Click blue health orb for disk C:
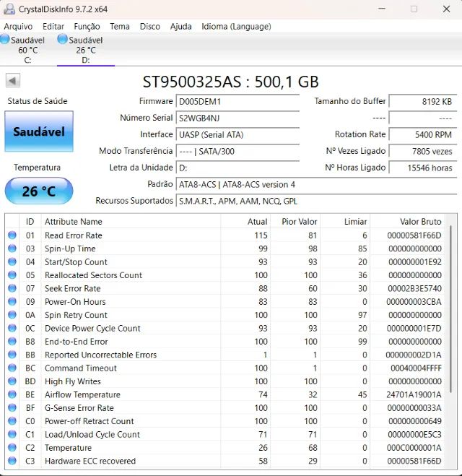Screen dimensions: 462x476 (x=5, y=39)
